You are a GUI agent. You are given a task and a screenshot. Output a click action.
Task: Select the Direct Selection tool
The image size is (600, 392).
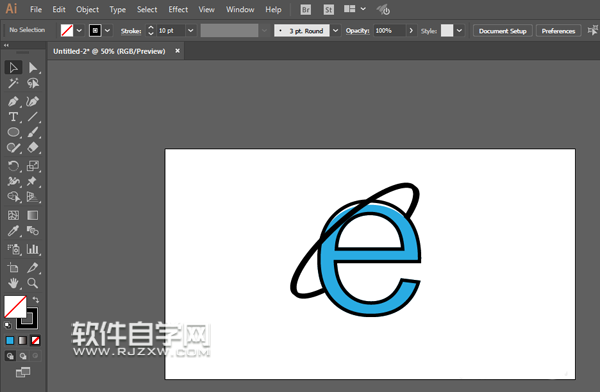click(33, 68)
